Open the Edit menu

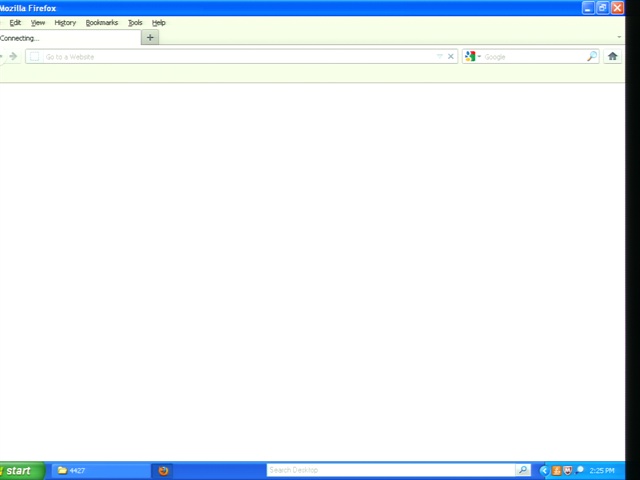tap(15, 23)
